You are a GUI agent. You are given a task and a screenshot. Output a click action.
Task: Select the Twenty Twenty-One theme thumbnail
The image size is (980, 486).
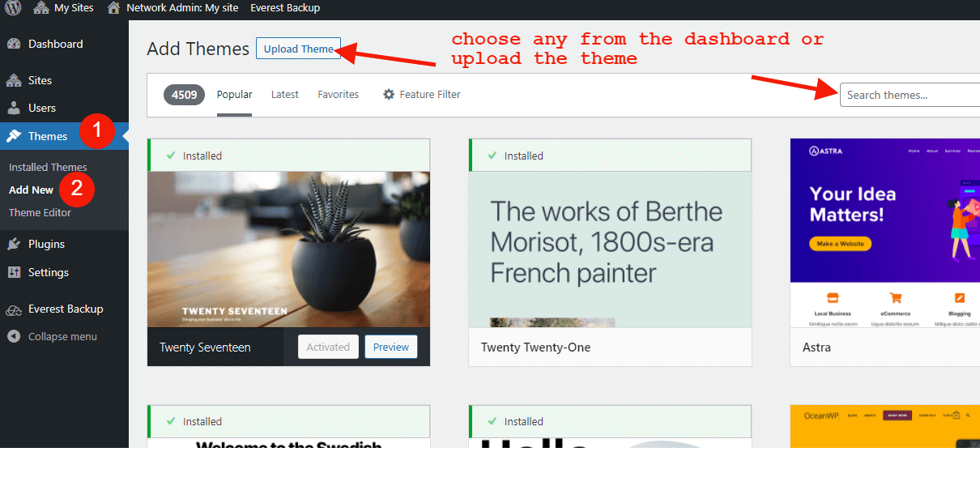pos(610,249)
